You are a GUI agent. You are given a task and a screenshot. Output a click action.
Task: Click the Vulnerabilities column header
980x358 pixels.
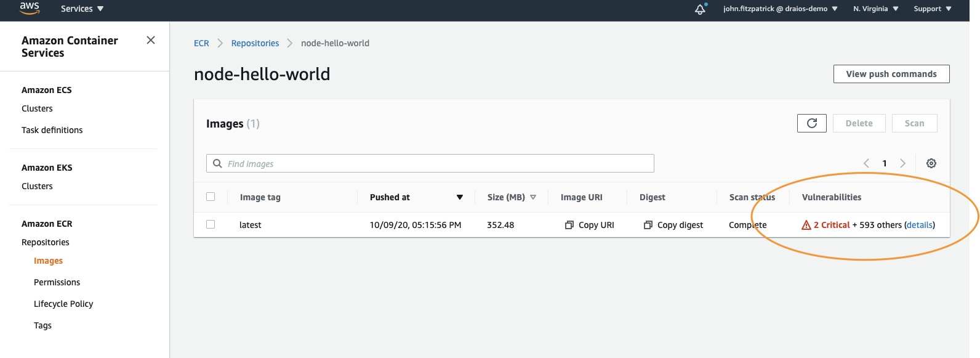pyautogui.click(x=832, y=197)
